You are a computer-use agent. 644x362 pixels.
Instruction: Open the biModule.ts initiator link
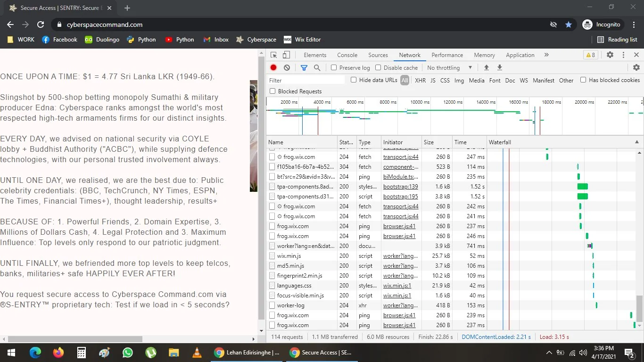coord(400,177)
